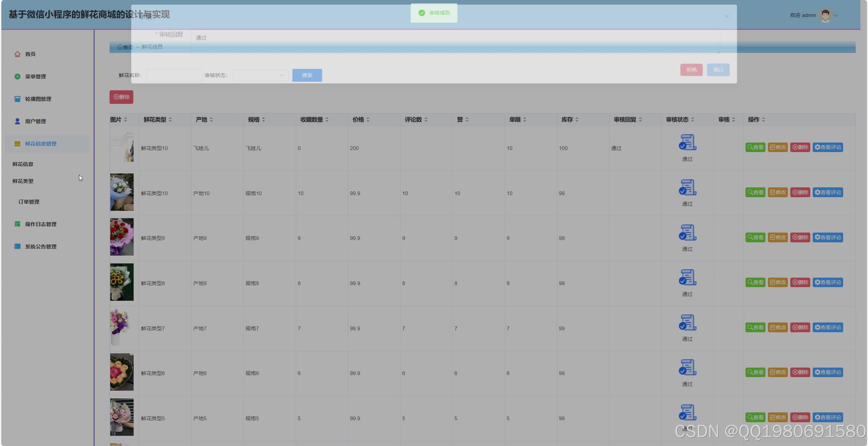Screen dimensions: 868x446
Task: Click audit status icon in first row
Action: [x=687, y=142]
